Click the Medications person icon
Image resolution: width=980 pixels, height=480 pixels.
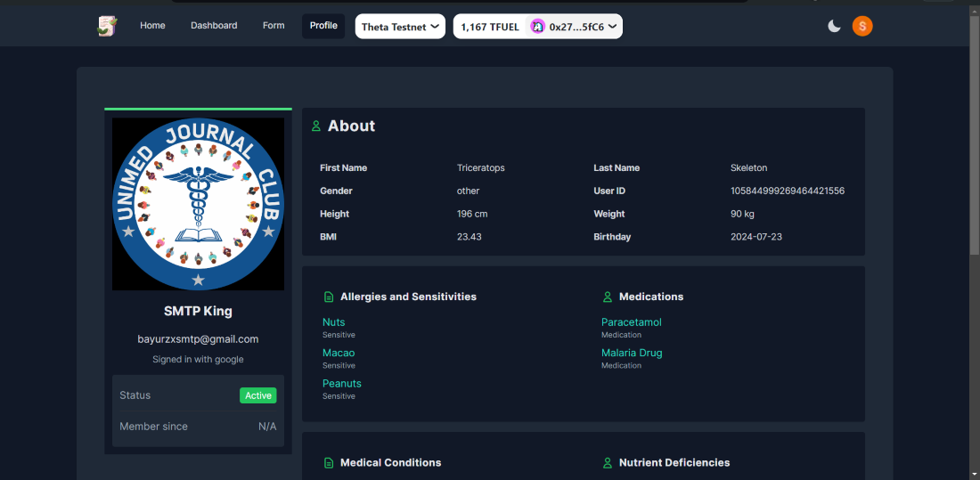[608, 297]
